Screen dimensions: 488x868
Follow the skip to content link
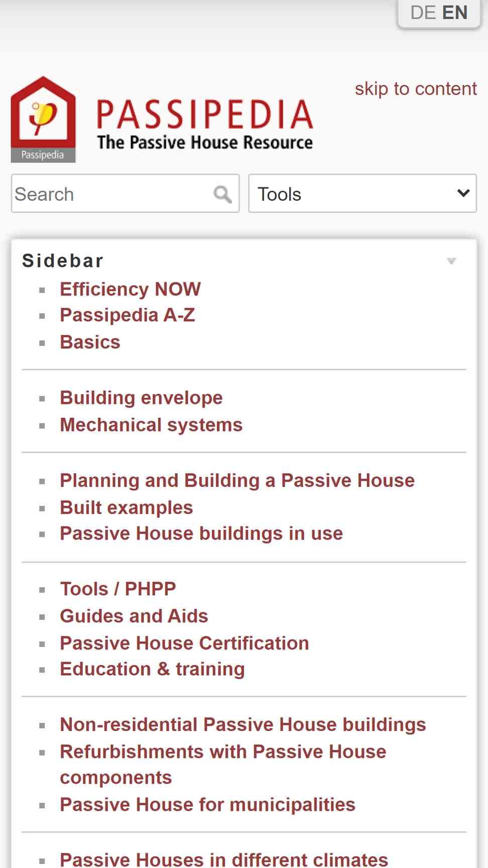[416, 88]
